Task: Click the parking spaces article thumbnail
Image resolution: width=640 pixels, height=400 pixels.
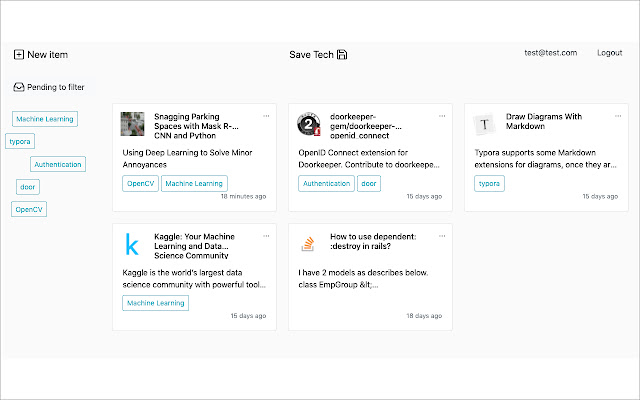Action: [x=133, y=125]
